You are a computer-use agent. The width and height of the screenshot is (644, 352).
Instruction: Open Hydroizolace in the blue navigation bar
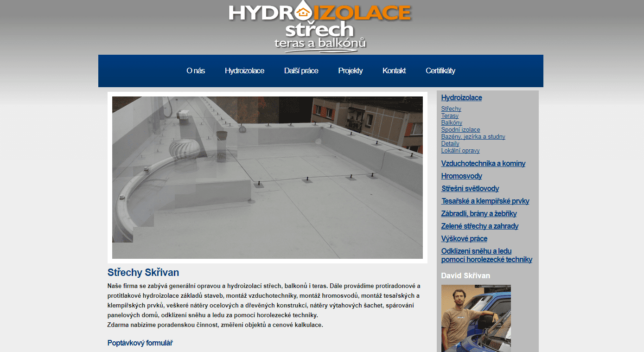(x=244, y=70)
